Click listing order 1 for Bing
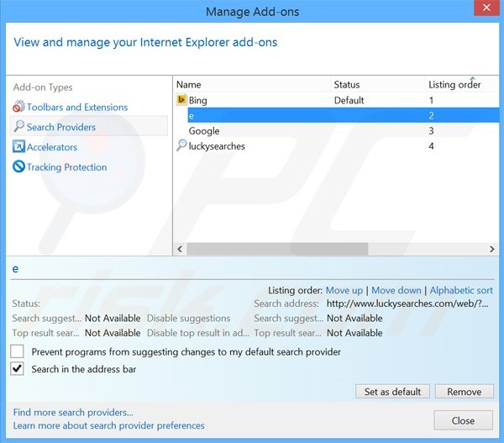Screen dimensions: 504x443 pyautogui.click(x=432, y=100)
